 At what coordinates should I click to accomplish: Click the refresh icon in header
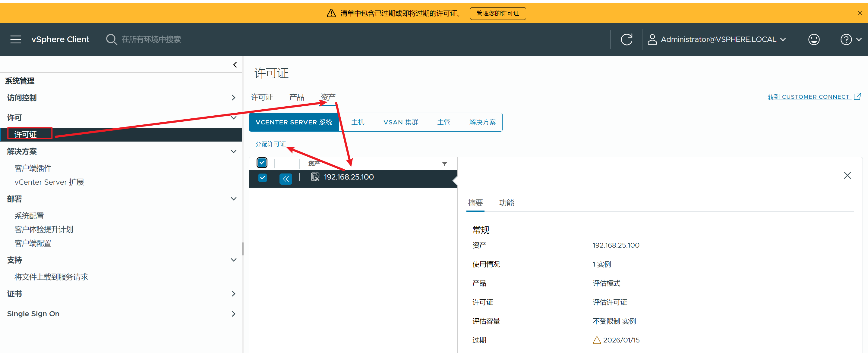point(626,39)
